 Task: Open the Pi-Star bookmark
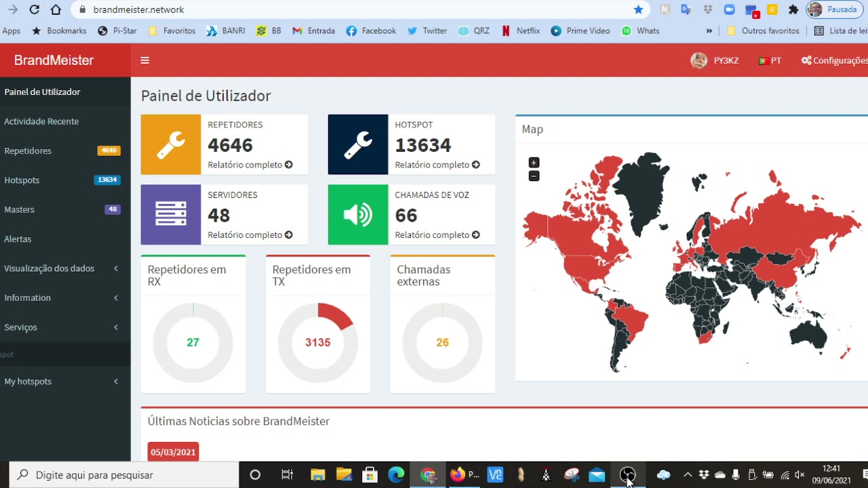(117, 30)
